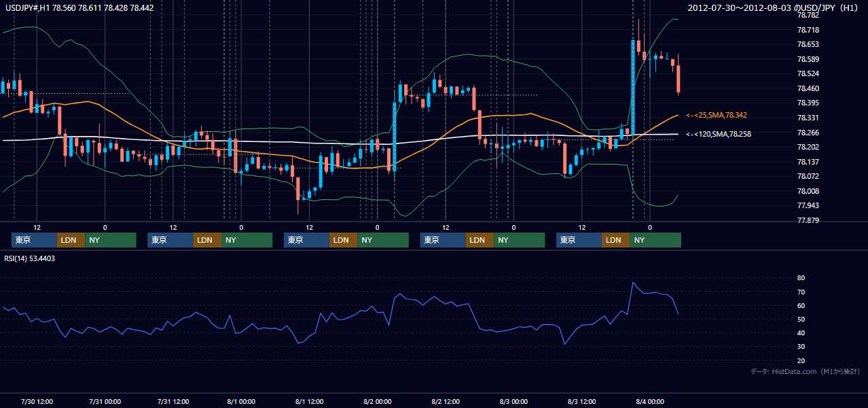
Task: Click the 東京 session block for 7/30
Action: tap(34, 240)
